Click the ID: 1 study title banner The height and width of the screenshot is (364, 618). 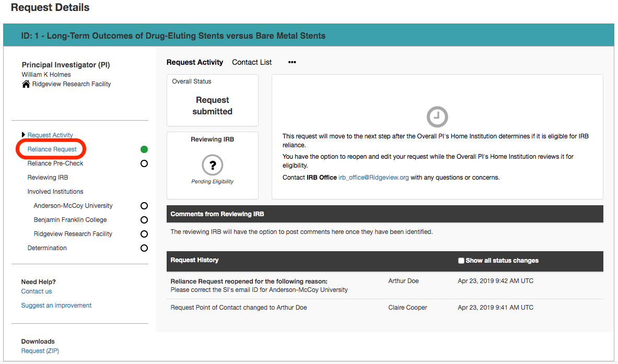tap(309, 36)
